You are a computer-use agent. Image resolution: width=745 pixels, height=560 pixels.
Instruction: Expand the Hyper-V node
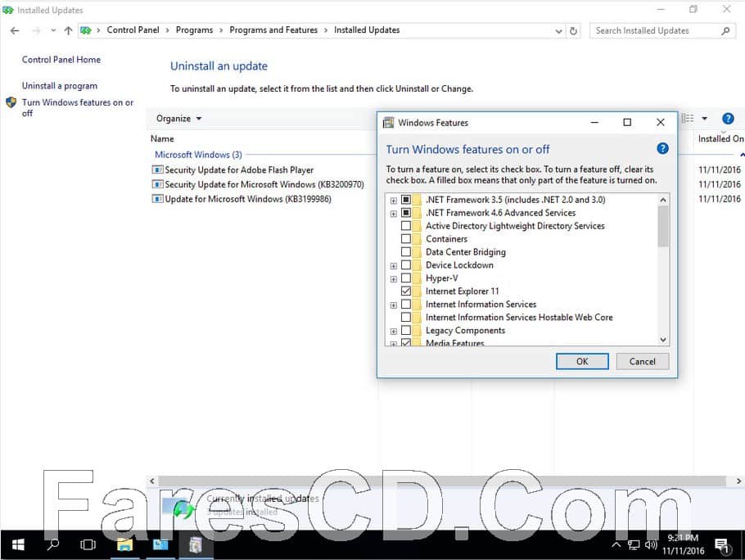394,279
